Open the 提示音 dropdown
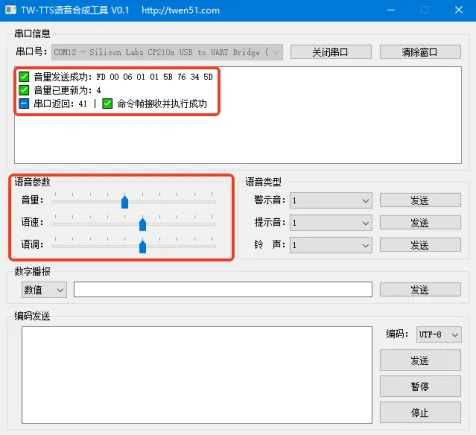This screenshot has height=435, width=476. pyautogui.click(x=331, y=223)
